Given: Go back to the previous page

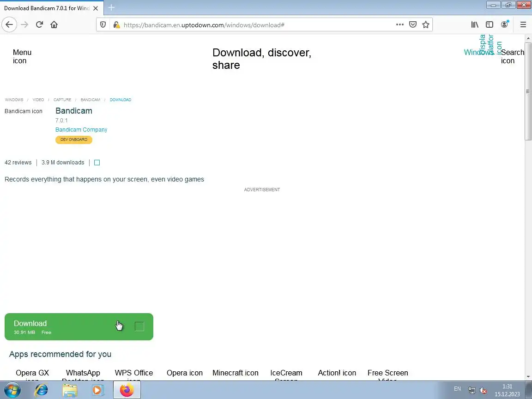Looking at the screenshot, I should tap(9, 25).
